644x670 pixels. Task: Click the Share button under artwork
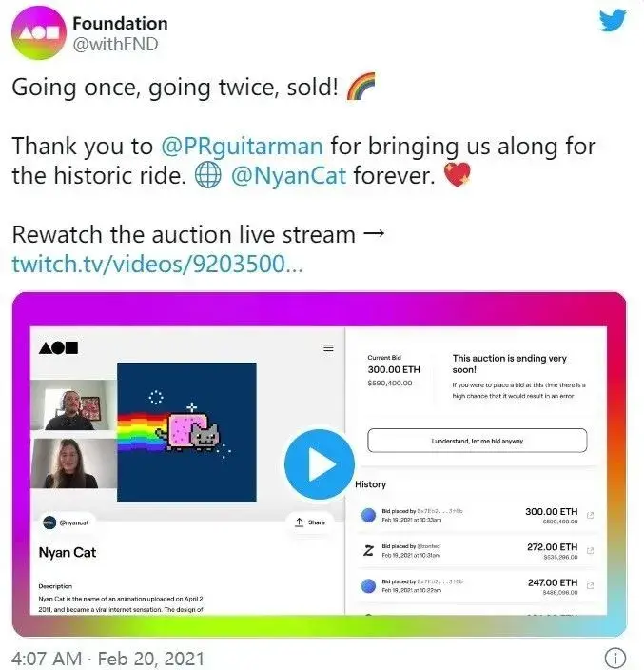(x=310, y=522)
